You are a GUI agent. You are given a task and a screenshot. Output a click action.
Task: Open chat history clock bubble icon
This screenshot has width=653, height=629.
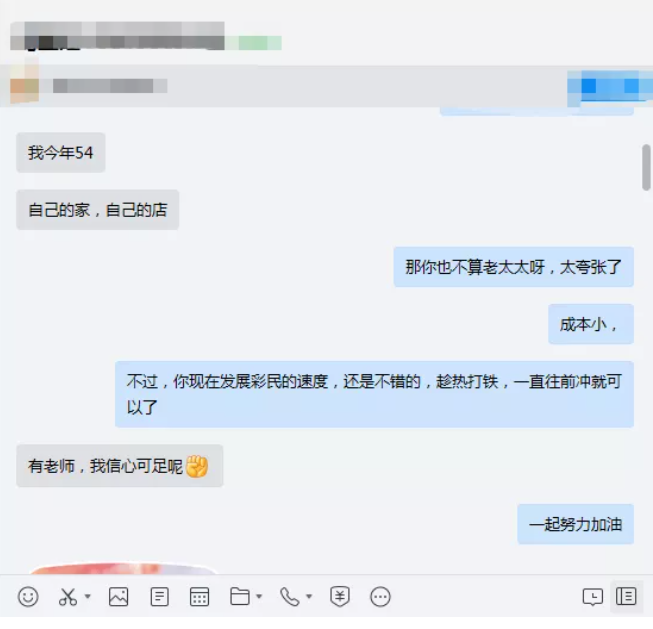[593, 597]
